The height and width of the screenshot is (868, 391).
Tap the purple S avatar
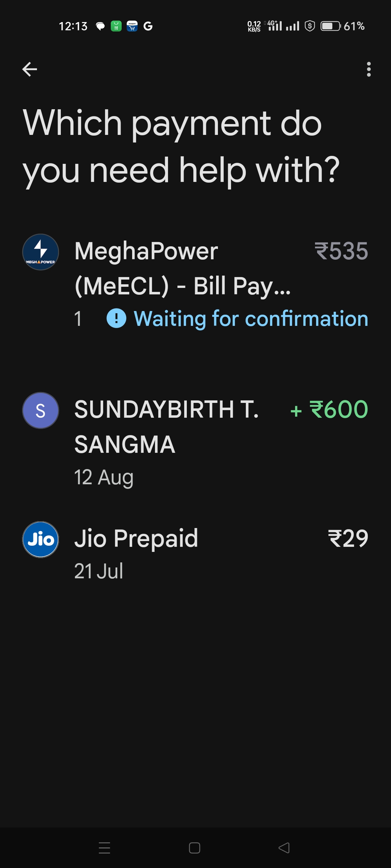pos(41,410)
